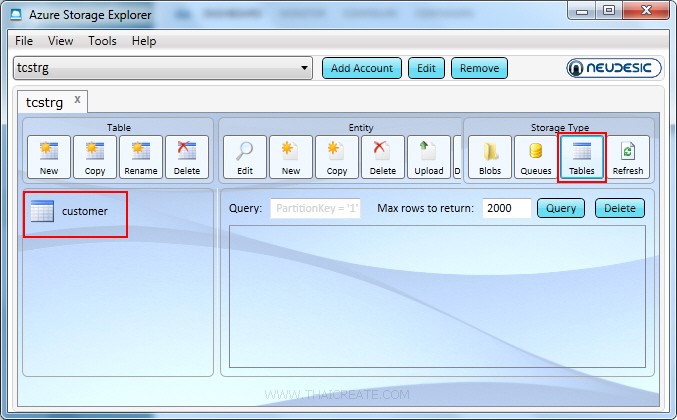Click the Rename table icon
The width and height of the screenshot is (677, 420).
coord(140,157)
